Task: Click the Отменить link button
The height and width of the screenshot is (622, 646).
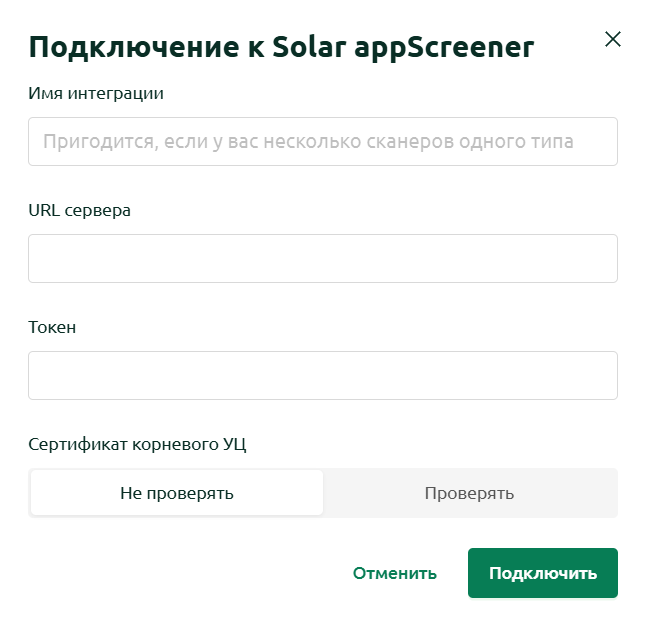Action: pos(395,573)
